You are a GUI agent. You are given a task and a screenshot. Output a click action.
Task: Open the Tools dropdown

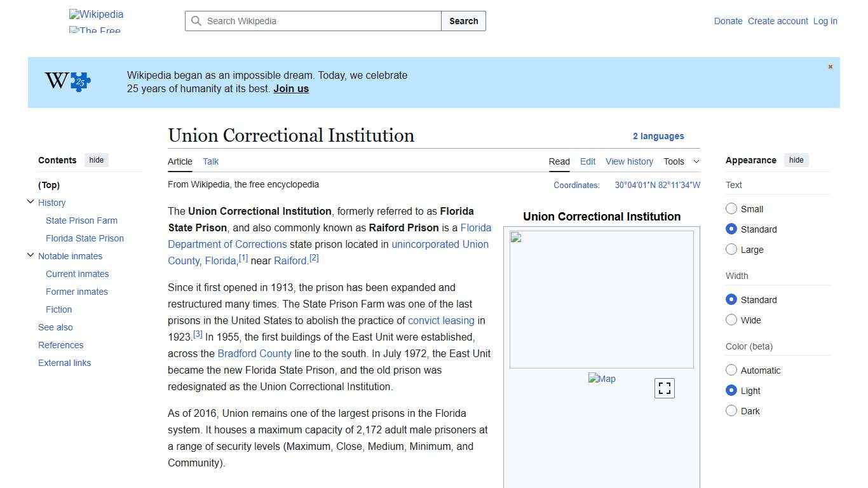pyautogui.click(x=681, y=161)
